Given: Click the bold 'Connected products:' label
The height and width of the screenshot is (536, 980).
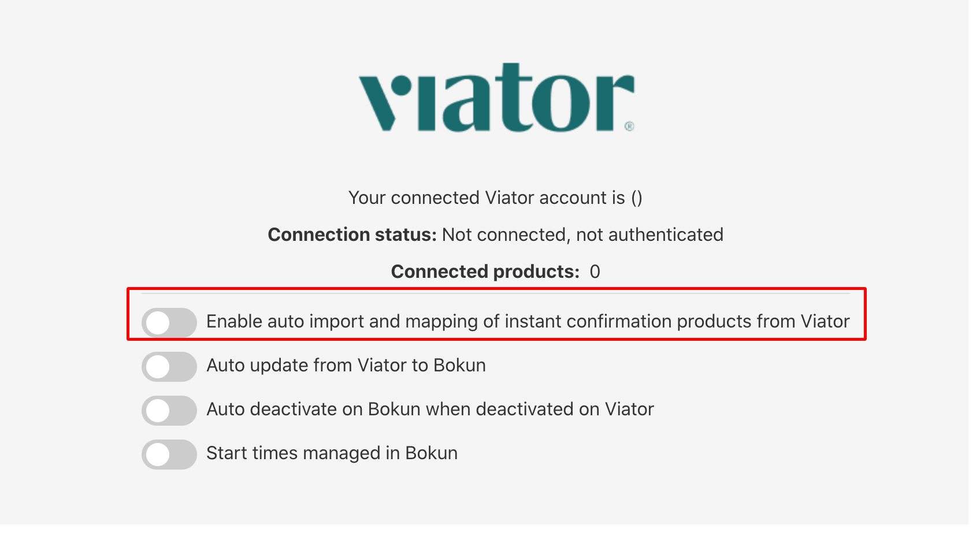Looking at the screenshot, I should click(485, 271).
